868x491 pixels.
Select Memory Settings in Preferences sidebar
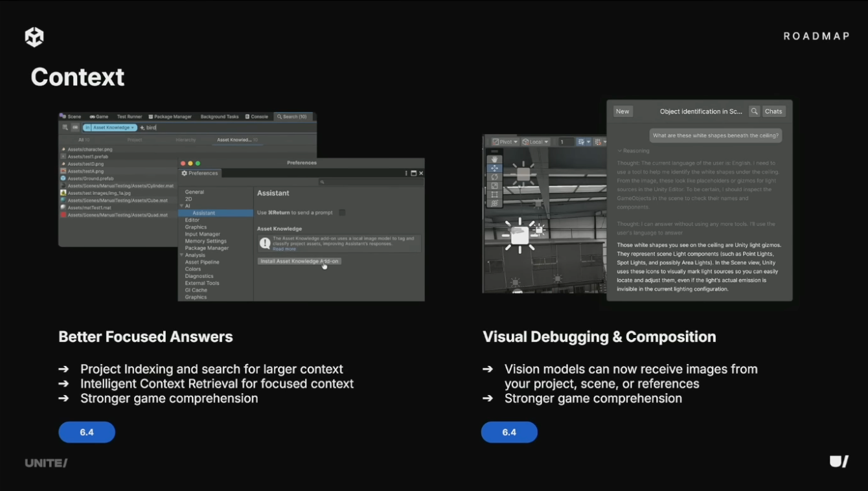click(205, 241)
